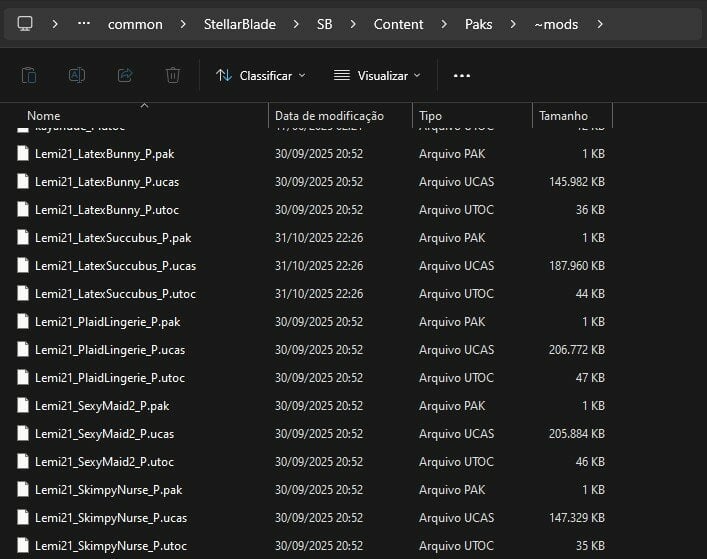The height and width of the screenshot is (559, 707).
Task: Click file icon of Lemi21_LatexBunny_P.pak
Action: 23,153
